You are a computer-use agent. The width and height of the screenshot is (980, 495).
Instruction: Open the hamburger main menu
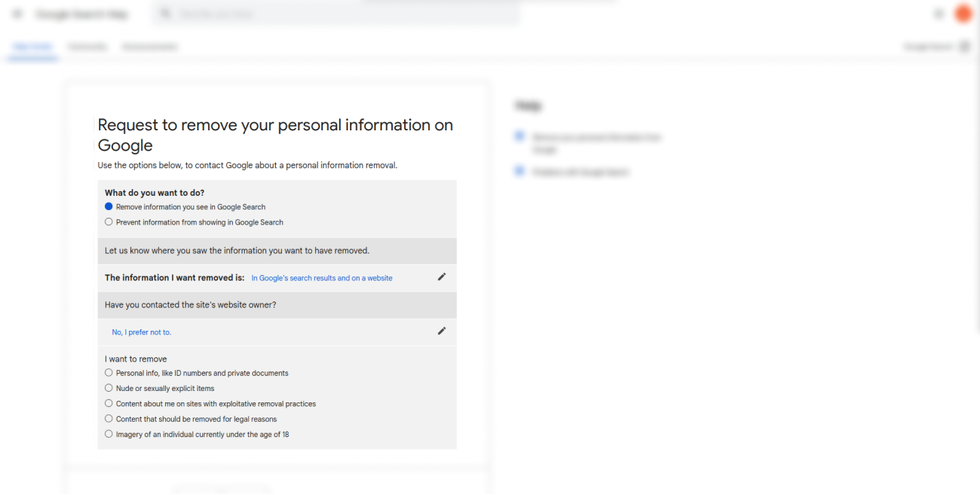pyautogui.click(x=17, y=14)
